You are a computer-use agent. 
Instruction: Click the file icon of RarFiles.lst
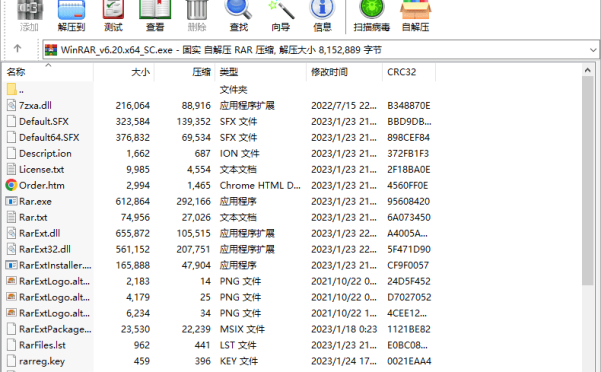click(11, 345)
